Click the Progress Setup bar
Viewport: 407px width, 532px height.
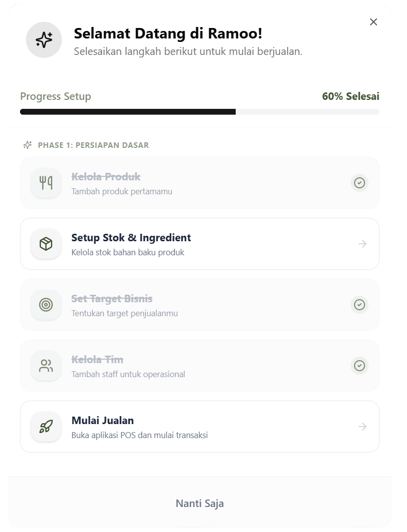[200, 112]
